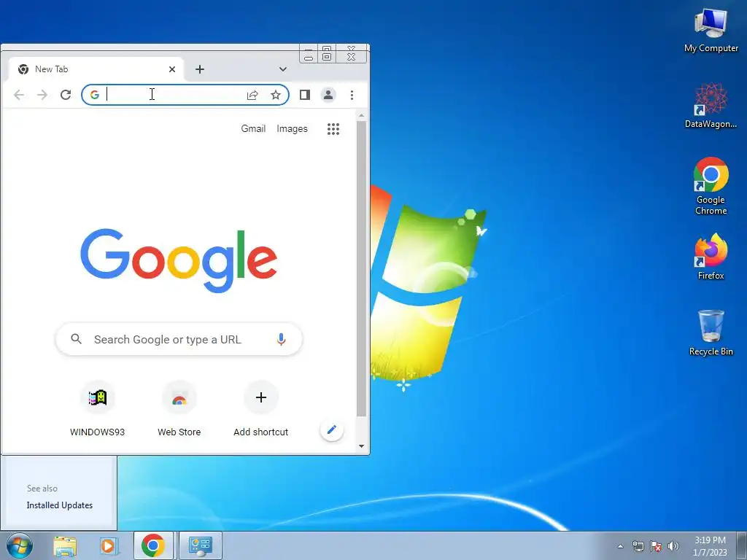Open Chrome three-dot menu

tap(352, 95)
